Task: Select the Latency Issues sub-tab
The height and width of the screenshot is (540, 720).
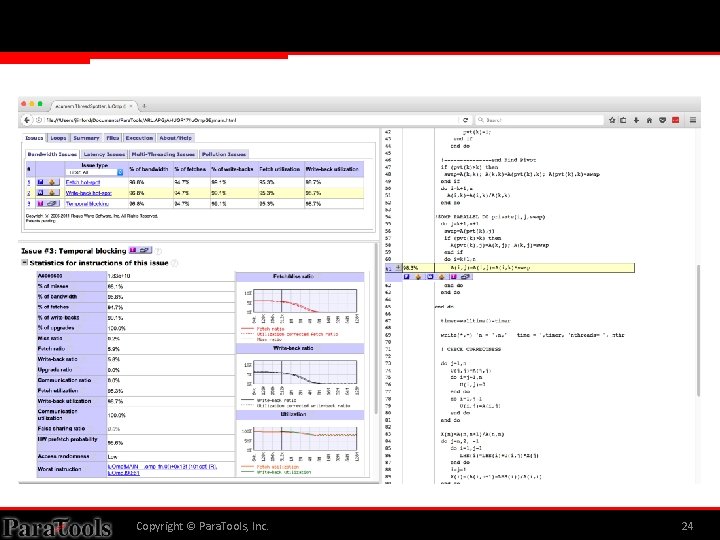Action: 104,154
